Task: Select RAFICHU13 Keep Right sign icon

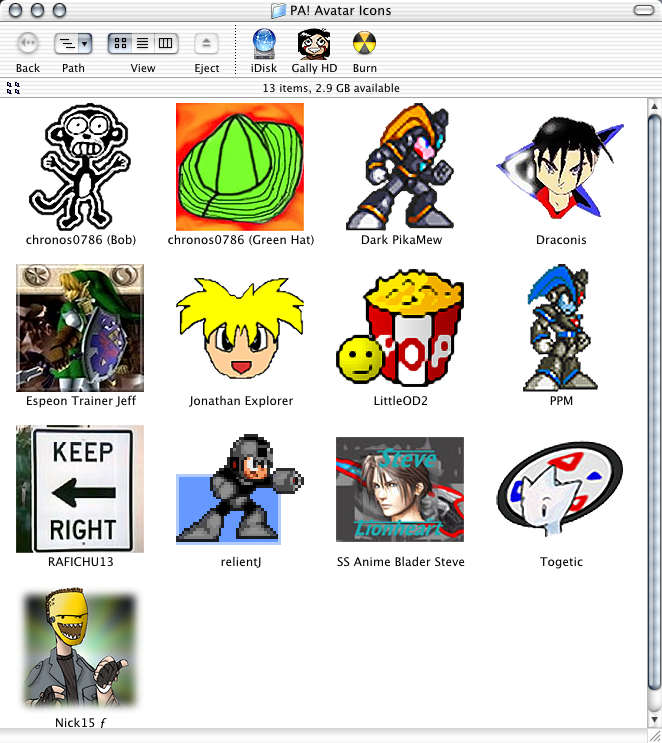Action: point(80,489)
